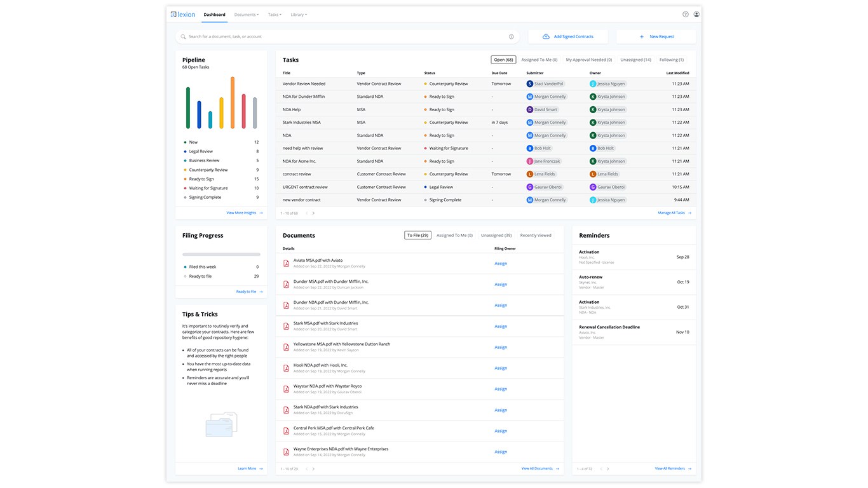The height and width of the screenshot is (488, 868).
Task: Click the cloud upload icon on Add Signed Contracts
Action: point(546,37)
